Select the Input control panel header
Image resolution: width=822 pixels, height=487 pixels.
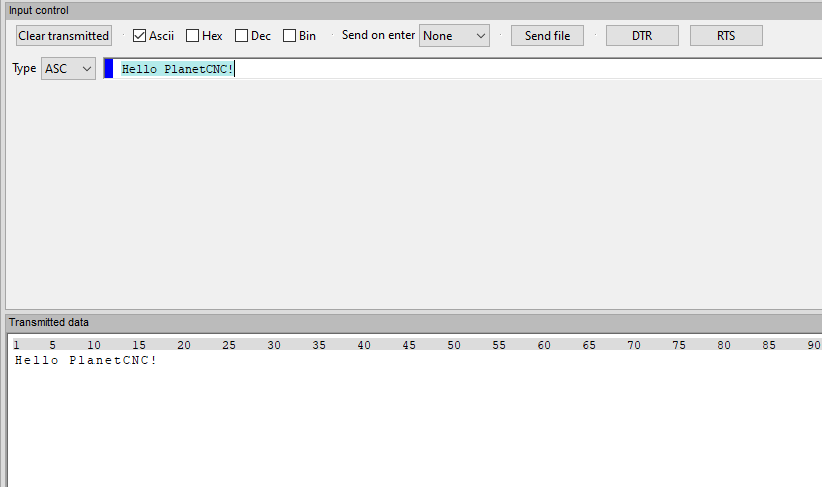39,10
